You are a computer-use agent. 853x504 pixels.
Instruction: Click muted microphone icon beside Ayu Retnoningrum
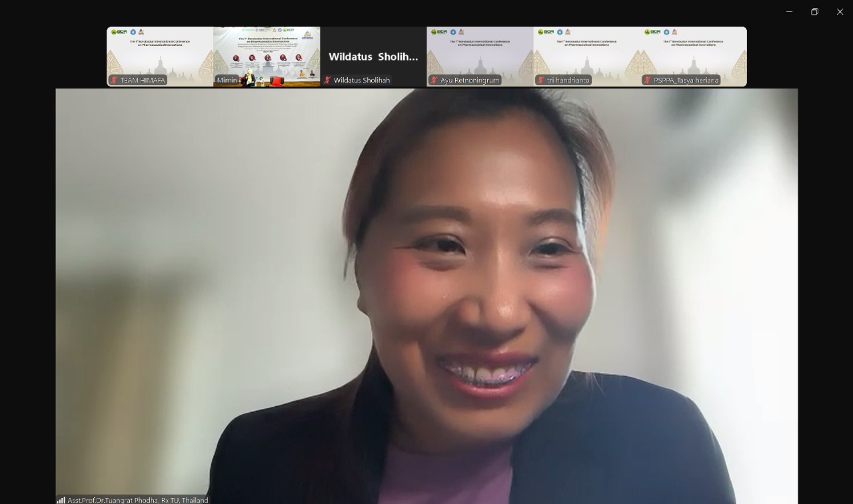(434, 80)
